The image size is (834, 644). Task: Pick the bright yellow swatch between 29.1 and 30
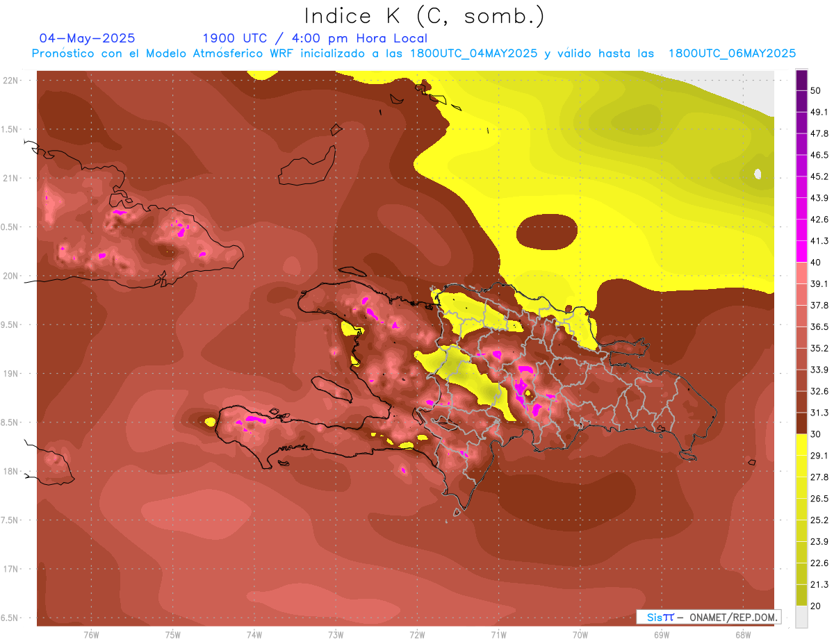coord(801,445)
